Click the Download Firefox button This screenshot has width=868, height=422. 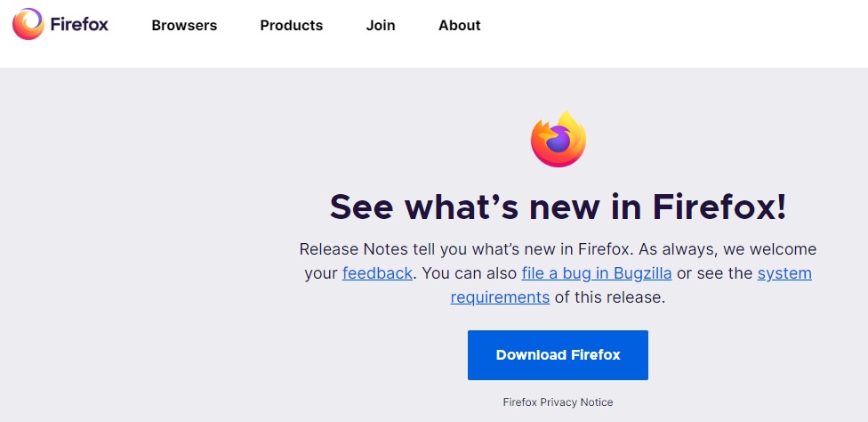pyautogui.click(x=558, y=355)
